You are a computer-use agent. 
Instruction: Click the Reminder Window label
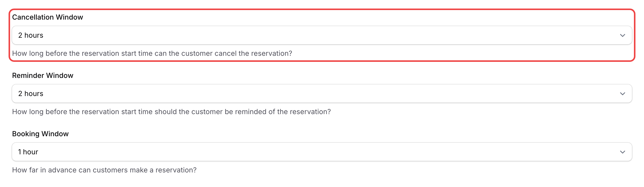pyautogui.click(x=42, y=75)
